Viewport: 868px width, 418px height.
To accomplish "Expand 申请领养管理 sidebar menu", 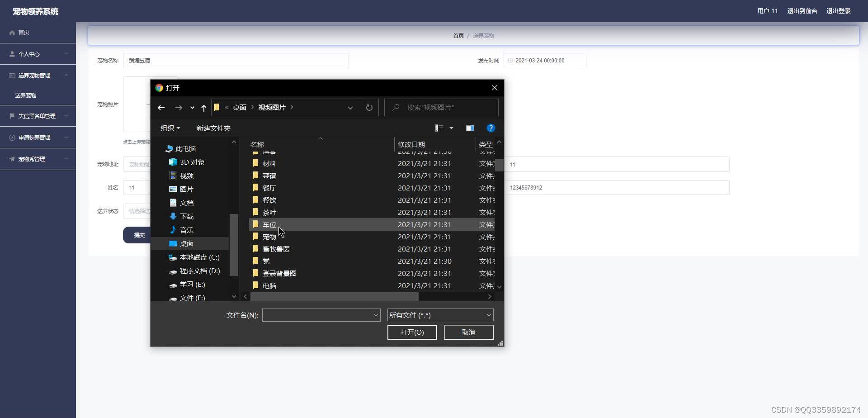I will (x=38, y=138).
